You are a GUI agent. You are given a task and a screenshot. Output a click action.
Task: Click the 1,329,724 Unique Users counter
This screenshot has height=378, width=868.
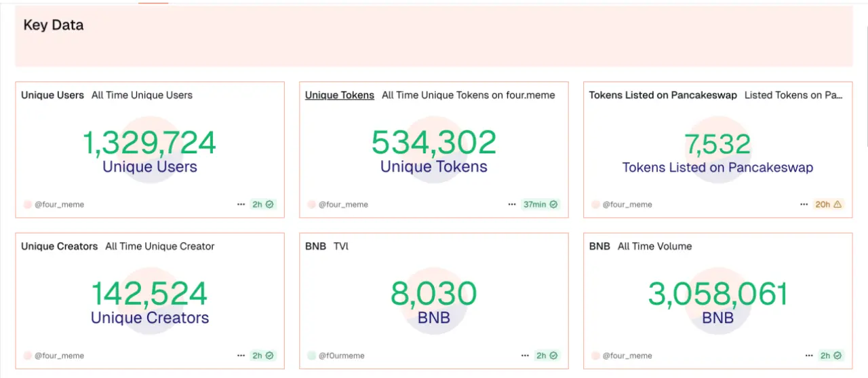tap(149, 143)
